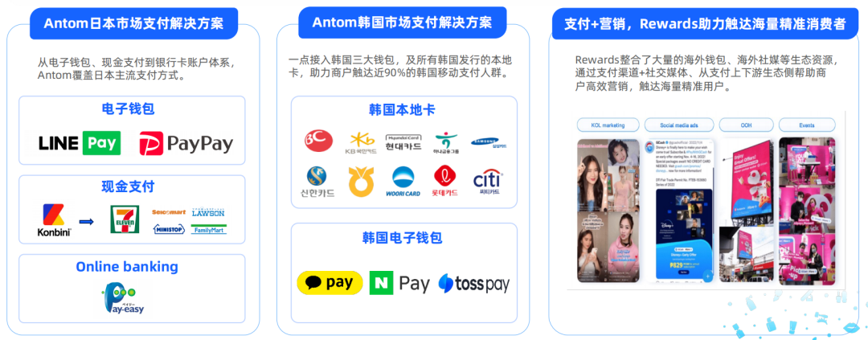Click the Naver Pay logo
The height and width of the screenshot is (340, 868).
point(399,283)
